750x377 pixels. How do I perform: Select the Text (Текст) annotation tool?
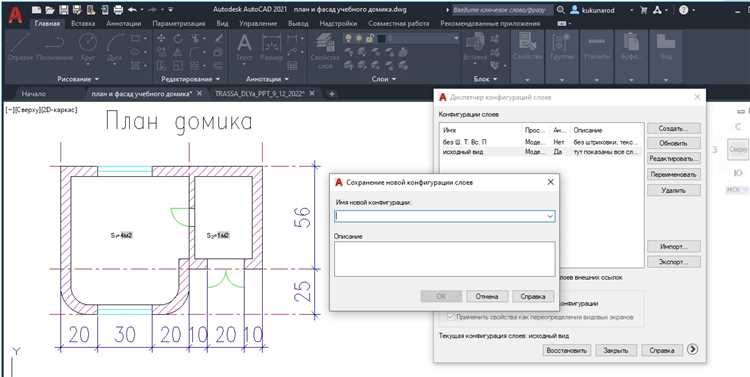tap(244, 48)
